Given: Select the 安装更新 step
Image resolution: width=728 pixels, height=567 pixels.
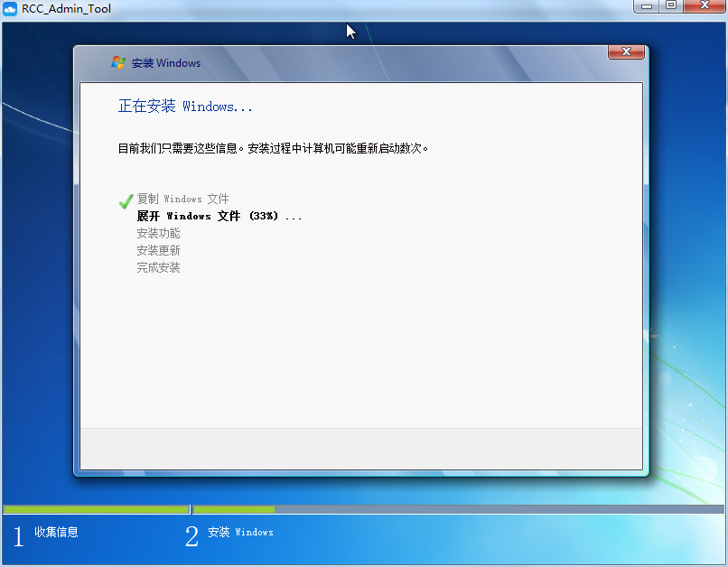Looking at the screenshot, I should (x=158, y=250).
